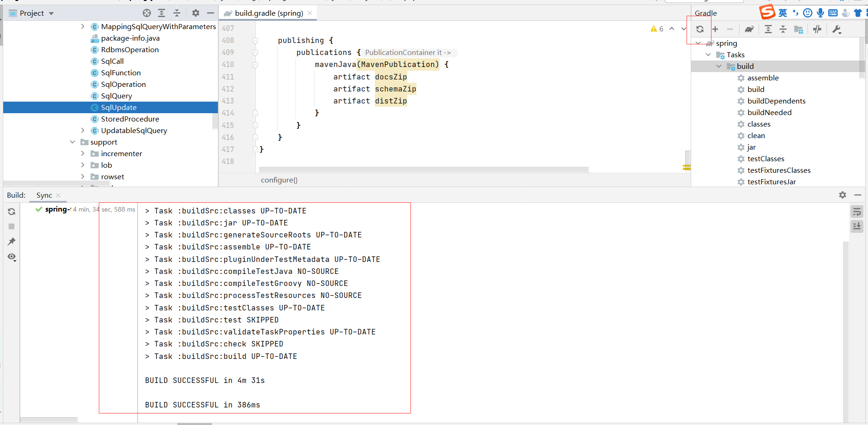Screen dimensions: 868x425
Task: Pin the Build tab with pin icon
Action: [x=12, y=241]
